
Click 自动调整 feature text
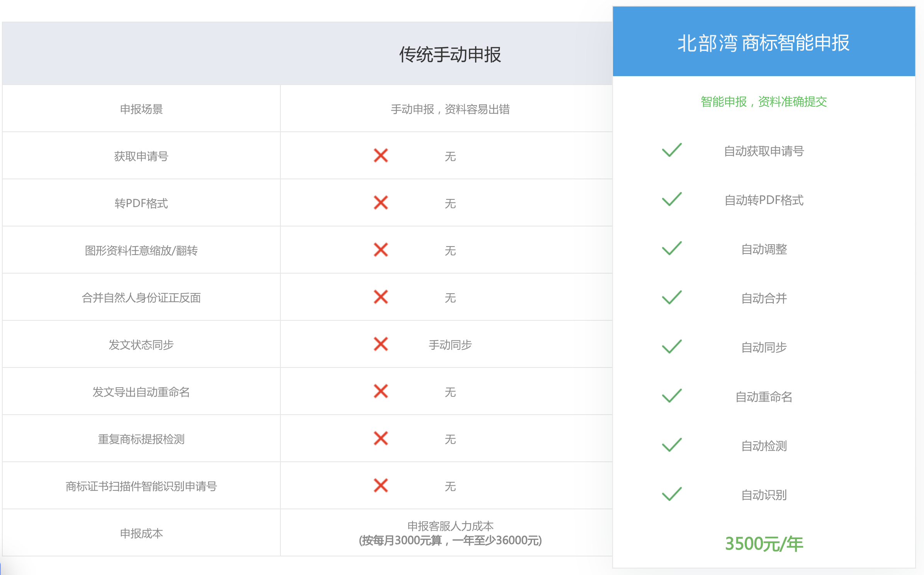764,249
